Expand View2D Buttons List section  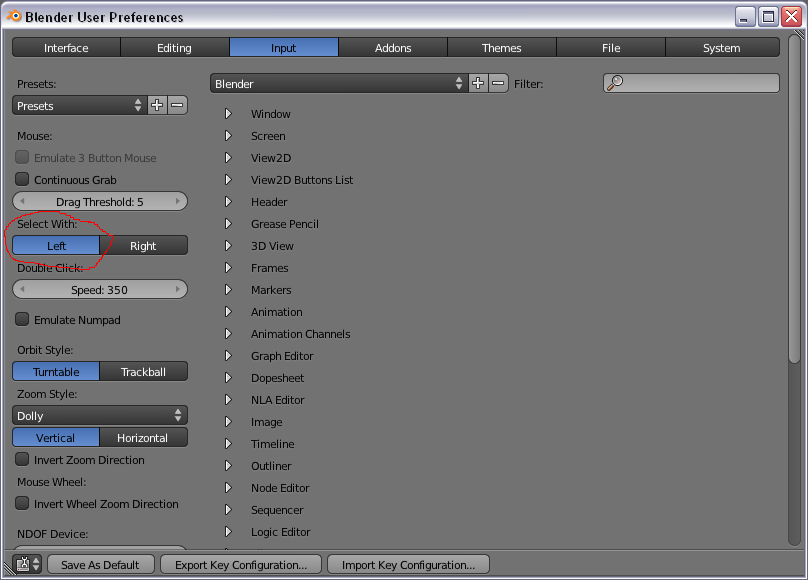(228, 179)
